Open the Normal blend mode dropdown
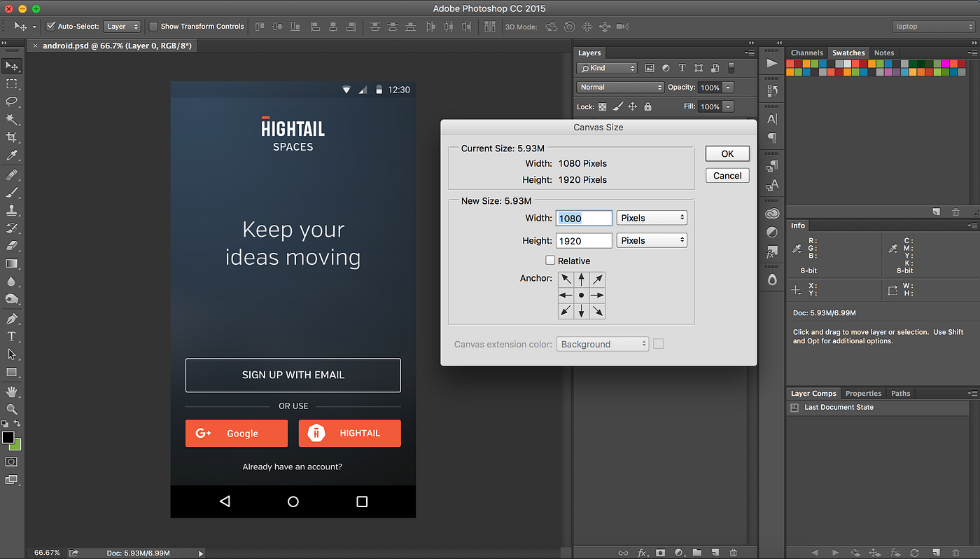This screenshot has width=980, height=559. point(620,88)
